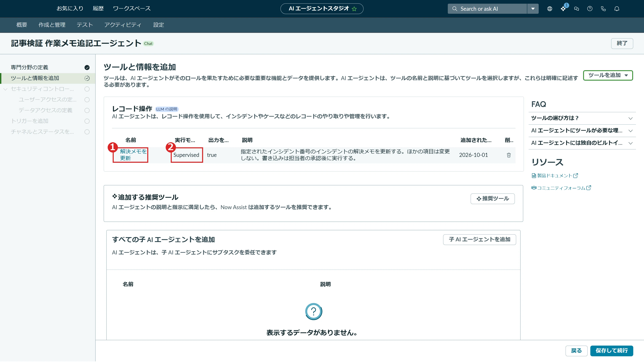The image size is (644, 362).
Task: Open the notifications bell icon
Action: [x=617, y=9]
